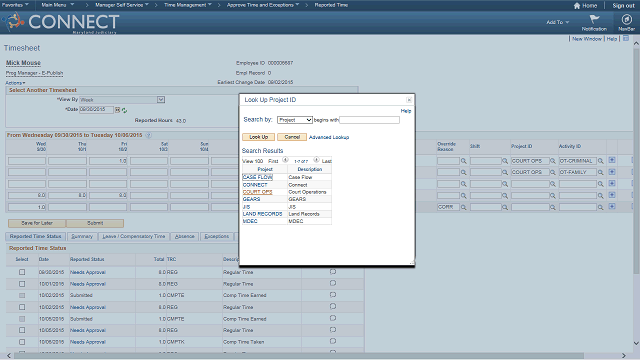Screen dimensions: 640x360
Task: Expand the Main Menu dropdown
Action: click(x=58, y=5)
